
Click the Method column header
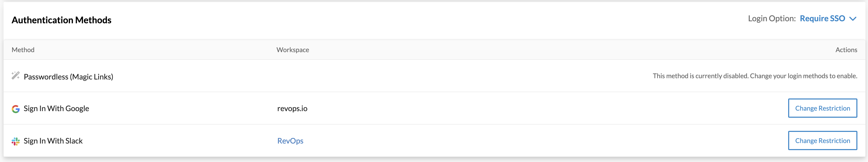23,50
